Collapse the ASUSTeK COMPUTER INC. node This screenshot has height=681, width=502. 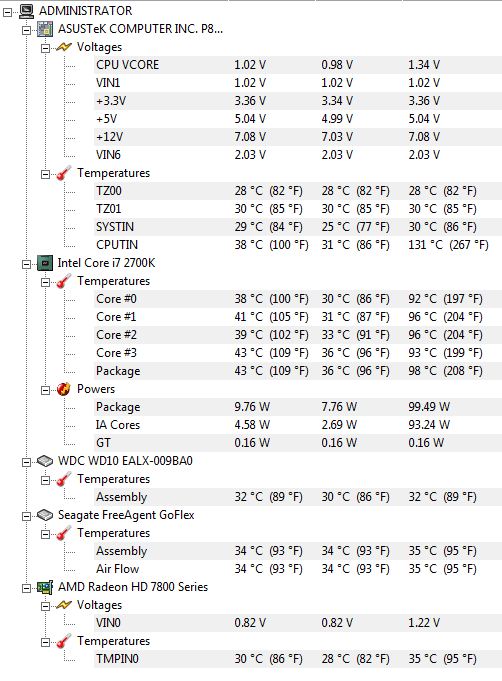point(26,30)
